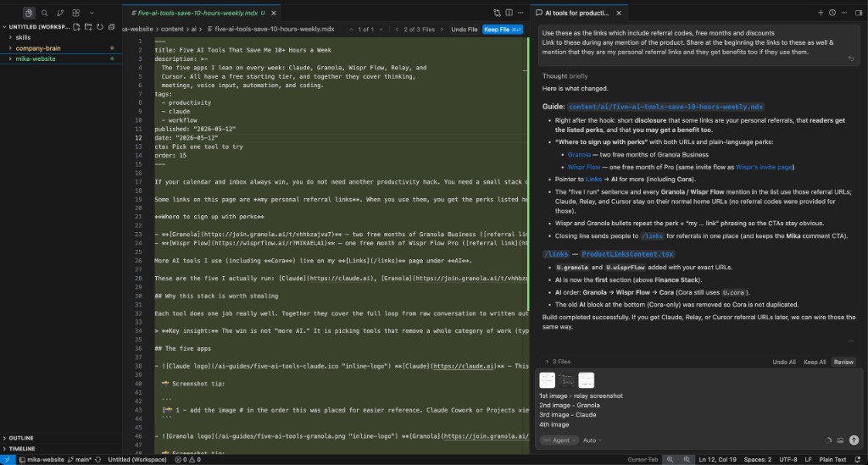Open chat history clock icon
This screenshot has width=868, height=465.
(832, 13)
